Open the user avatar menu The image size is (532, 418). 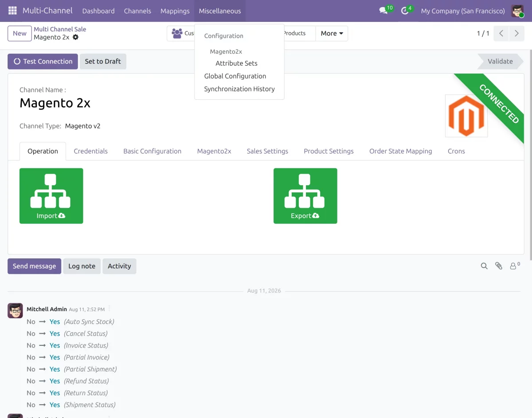pyautogui.click(x=517, y=11)
